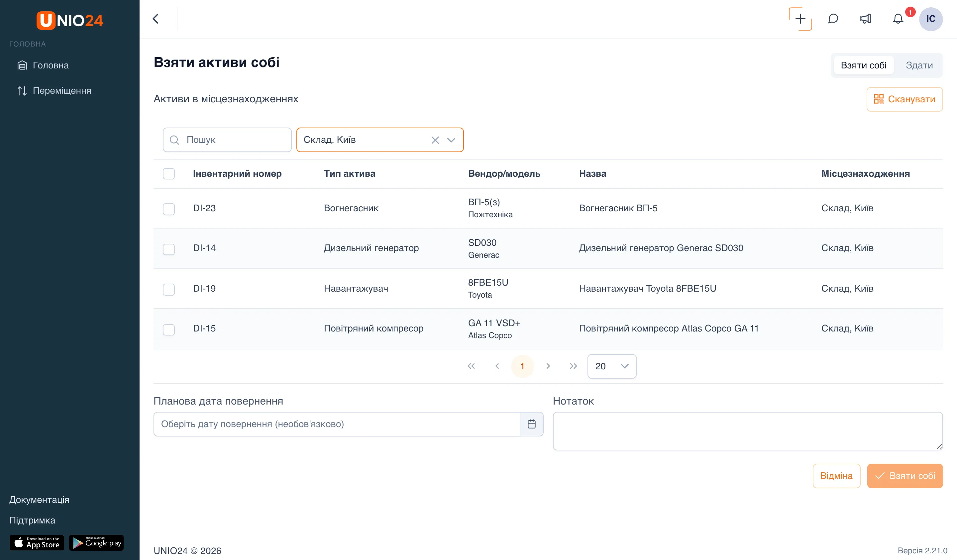957x560 pixels.
Task: Switch to the Здати tab
Action: pos(919,65)
